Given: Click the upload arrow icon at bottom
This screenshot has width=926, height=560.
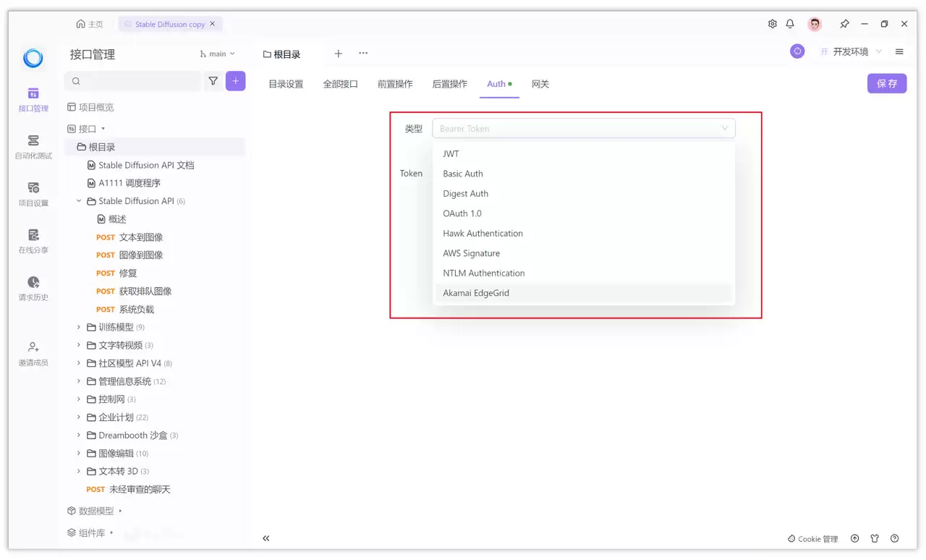Looking at the screenshot, I should [855, 538].
